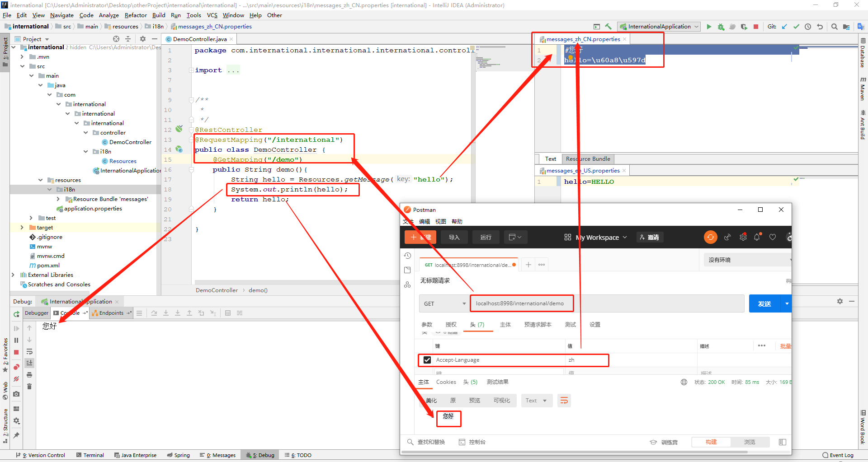Switch Postman to 构建 (Build) mode
The height and width of the screenshot is (462, 868).
coord(711,442)
